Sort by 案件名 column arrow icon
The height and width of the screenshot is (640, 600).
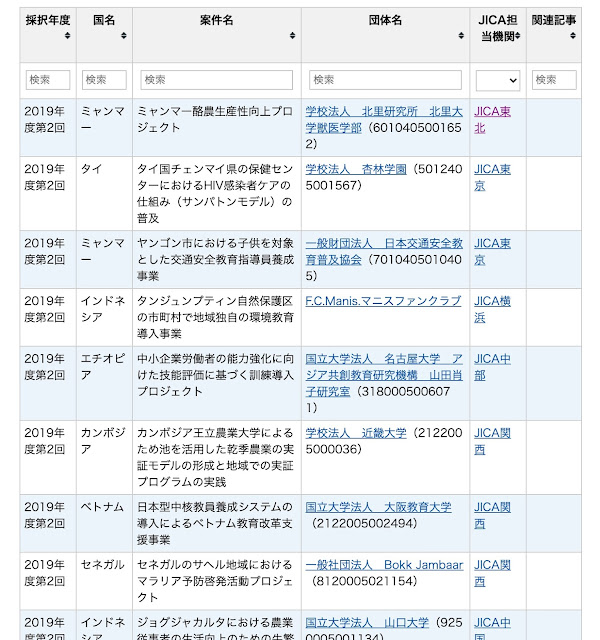(x=292, y=36)
